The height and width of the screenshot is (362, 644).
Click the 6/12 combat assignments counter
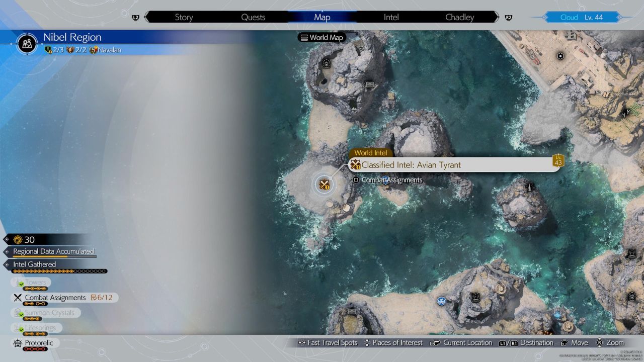[x=101, y=298]
